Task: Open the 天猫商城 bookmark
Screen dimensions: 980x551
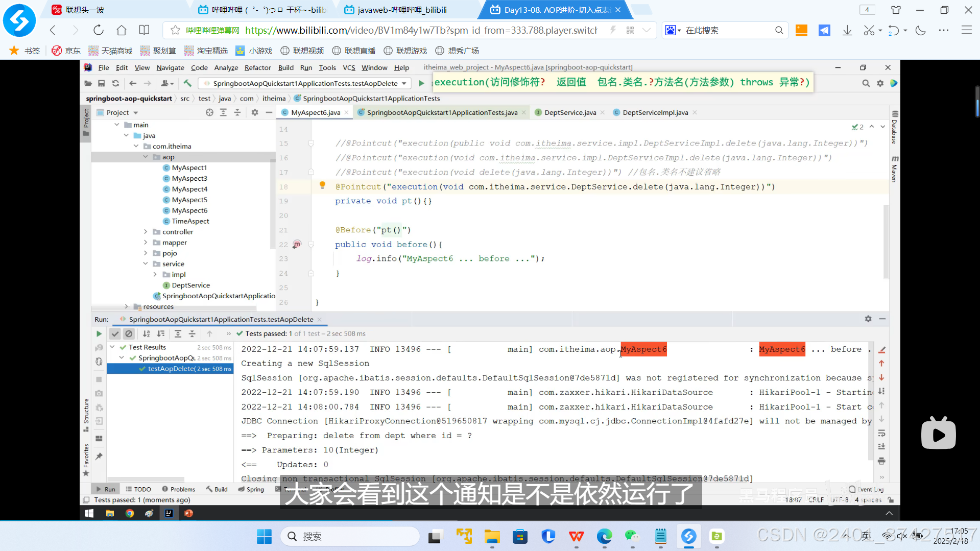Action: [x=110, y=51]
